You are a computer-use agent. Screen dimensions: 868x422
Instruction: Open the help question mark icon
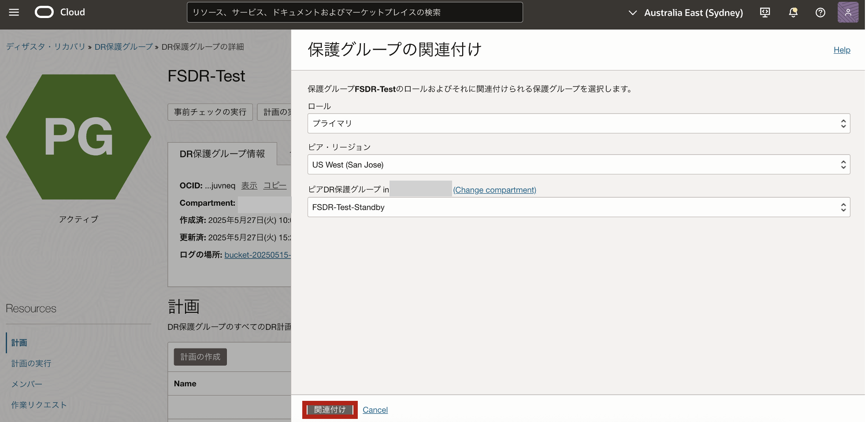[820, 12]
